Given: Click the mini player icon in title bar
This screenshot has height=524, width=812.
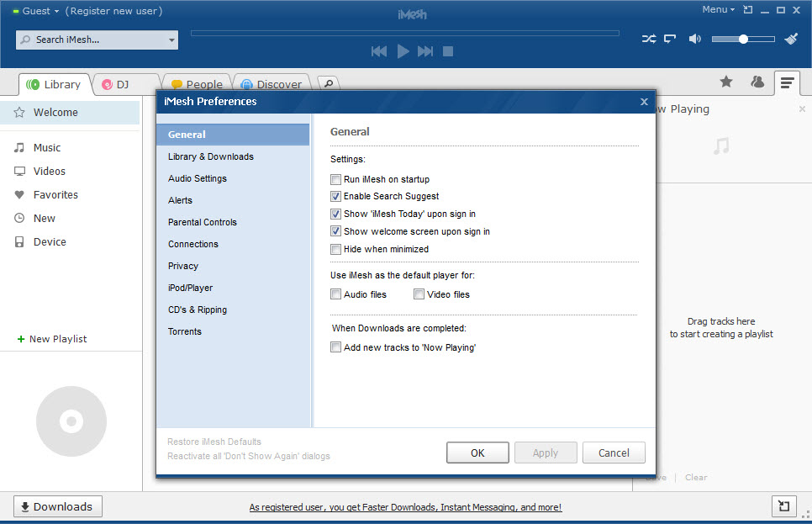Looking at the screenshot, I should click(x=748, y=9).
